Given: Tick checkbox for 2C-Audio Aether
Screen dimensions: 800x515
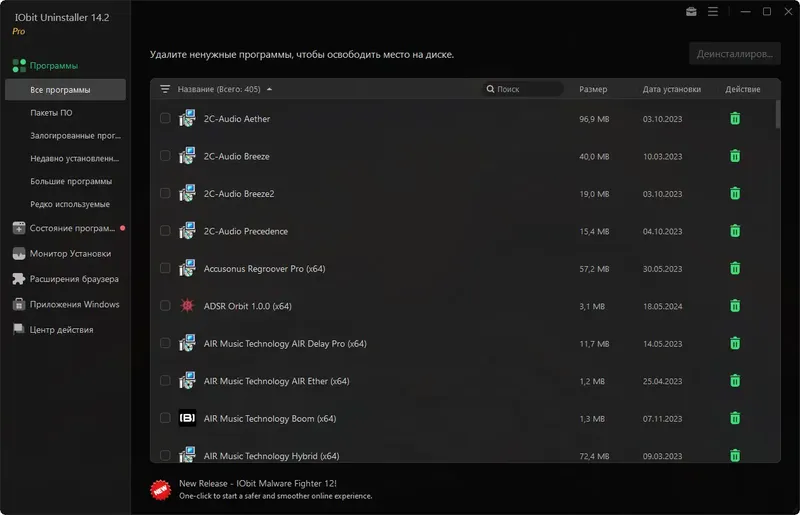Looking at the screenshot, I should [x=165, y=118].
